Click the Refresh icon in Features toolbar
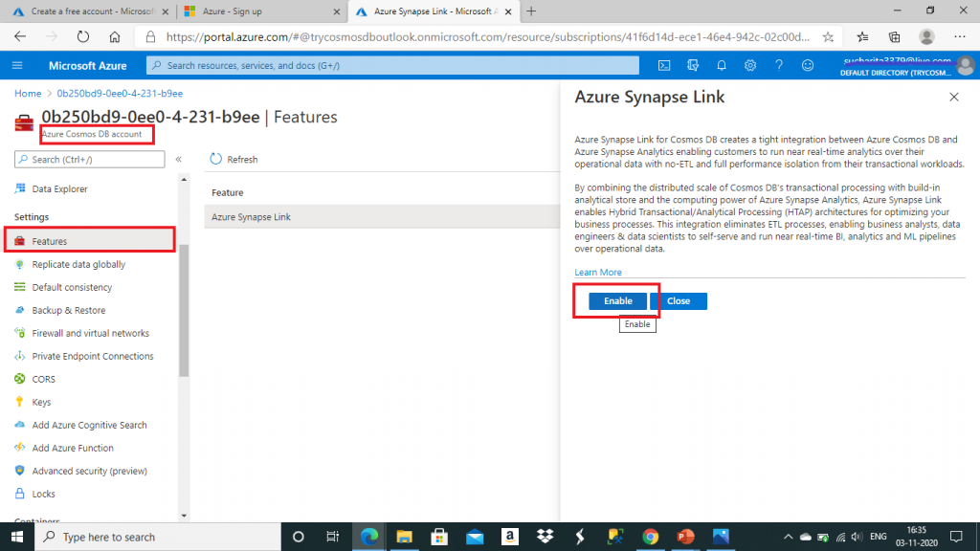 coord(215,159)
